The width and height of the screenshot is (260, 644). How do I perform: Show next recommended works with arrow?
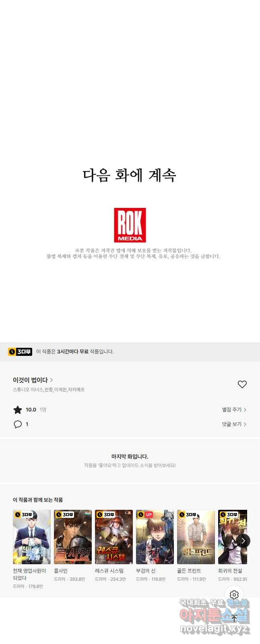point(243,541)
